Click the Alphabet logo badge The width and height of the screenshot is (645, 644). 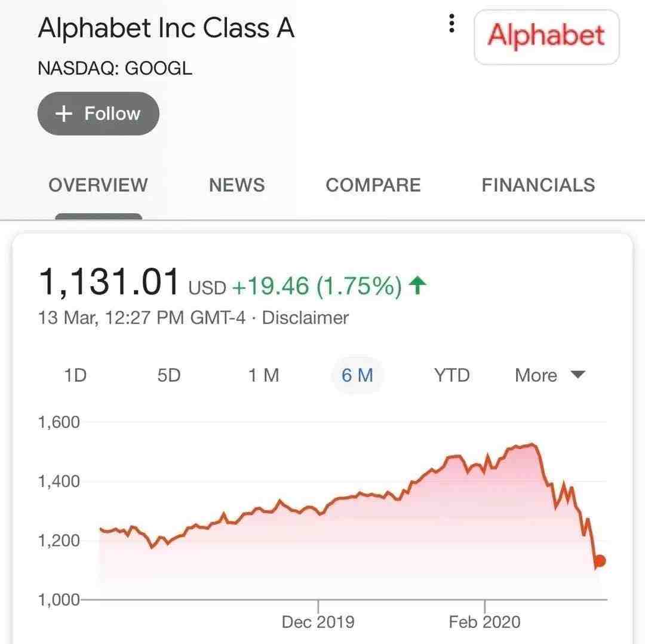pos(546,37)
